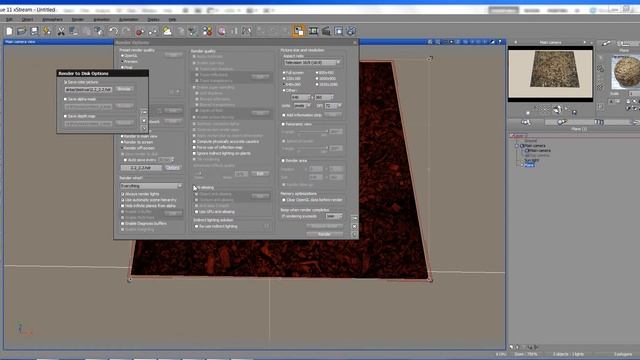Click the Open file folder icon
This screenshot has height=360, width=640.
coord(21,31)
